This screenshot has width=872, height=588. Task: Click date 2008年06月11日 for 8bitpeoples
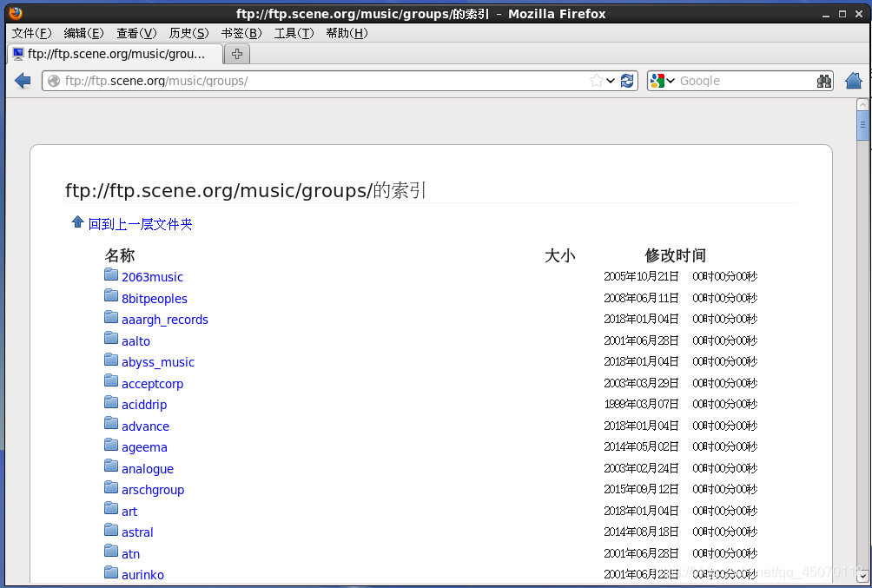pos(641,298)
